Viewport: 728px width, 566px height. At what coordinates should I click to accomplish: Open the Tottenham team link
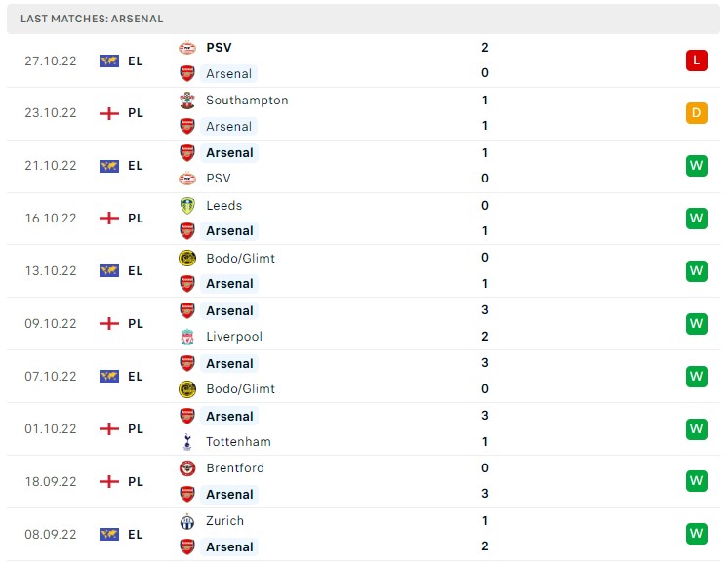click(x=238, y=442)
